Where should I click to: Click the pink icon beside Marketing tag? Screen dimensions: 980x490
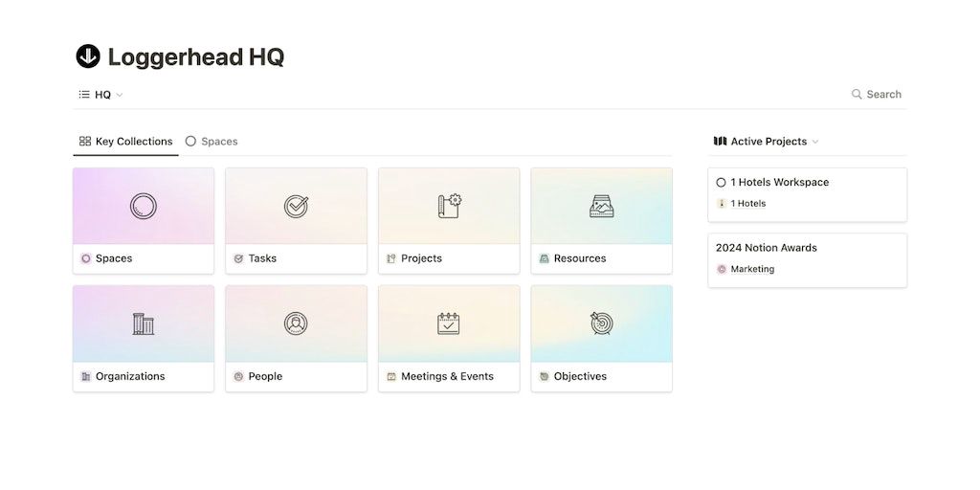tap(722, 269)
